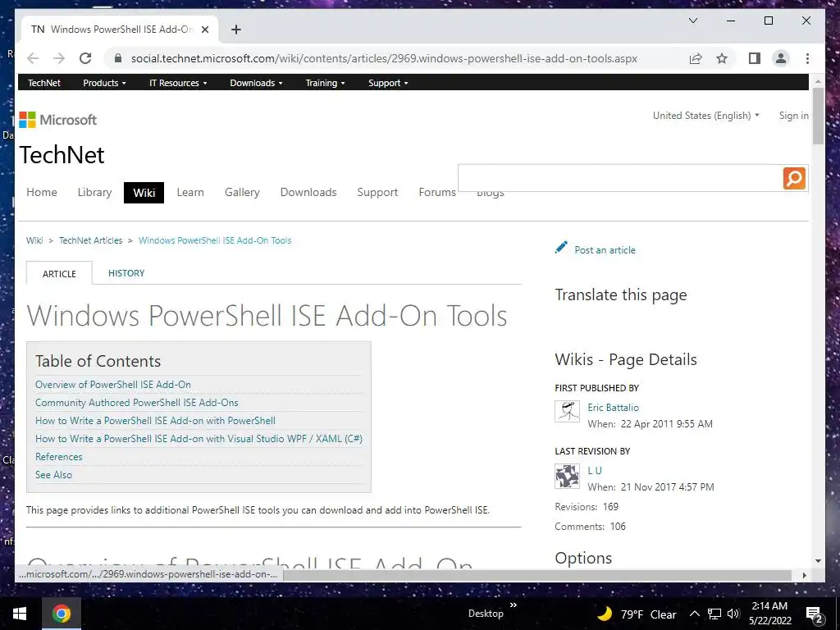Go to the Gallery nav item

click(242, 192)
